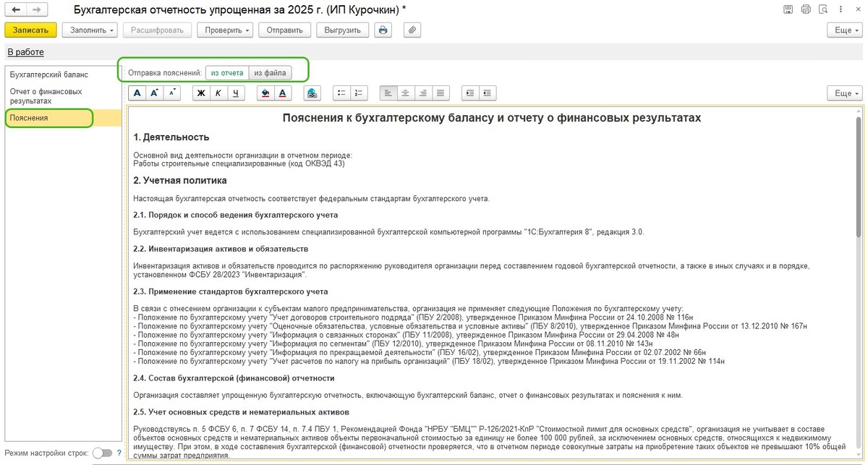868x465 pixels.
Task: Expand the Заполнить dropdown button
Action: (90, 30)
